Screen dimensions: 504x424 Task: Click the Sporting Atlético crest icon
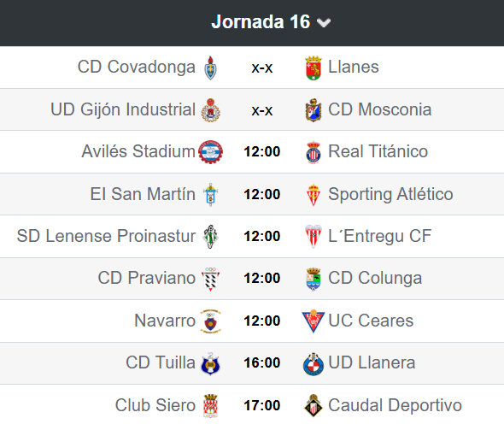click(x=314, y=194)
